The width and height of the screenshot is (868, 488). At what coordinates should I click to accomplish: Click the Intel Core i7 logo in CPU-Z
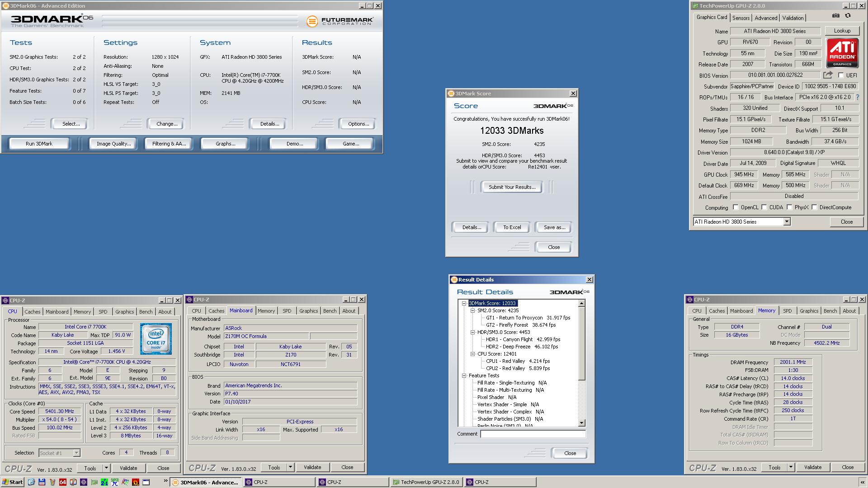point(156,338)
